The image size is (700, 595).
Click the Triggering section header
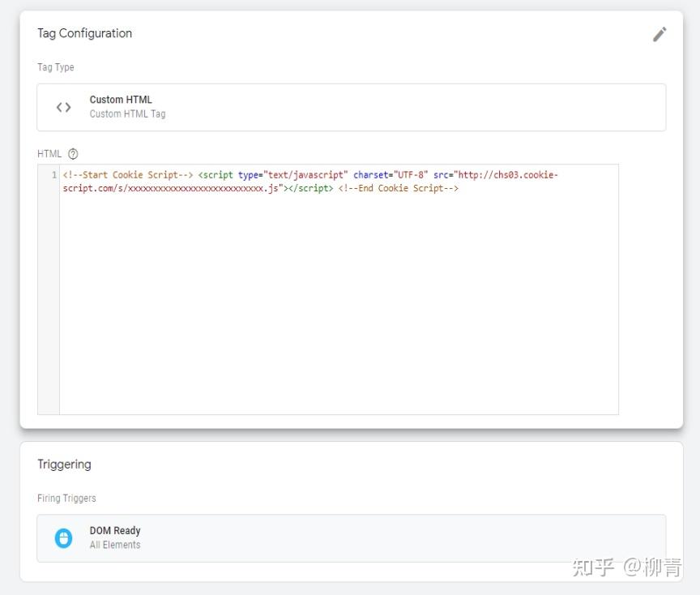click(x=64, y=464)
